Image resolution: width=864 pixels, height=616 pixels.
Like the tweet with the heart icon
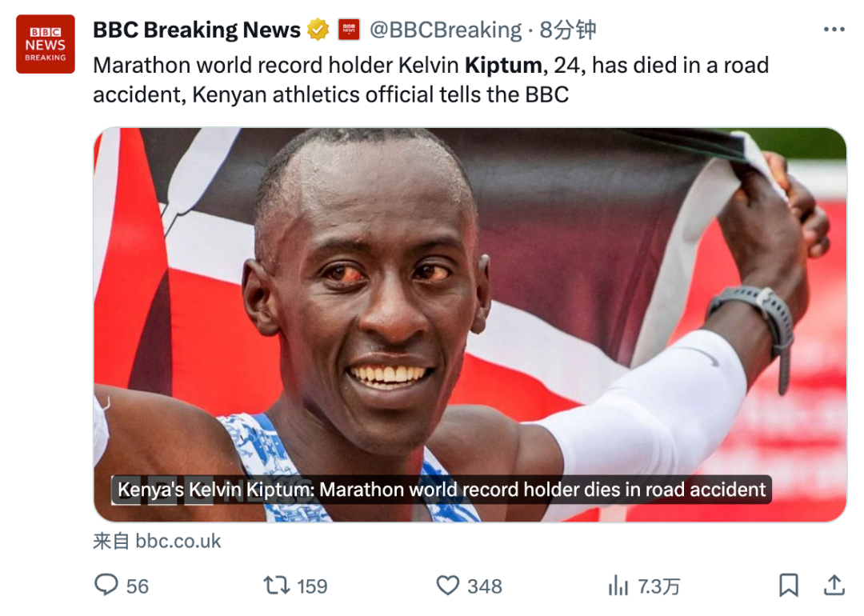point(447,585)
